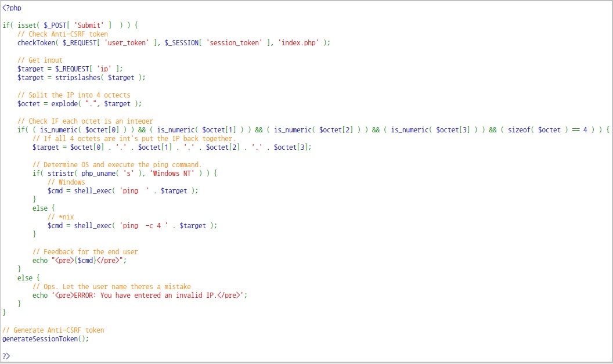Click the 'user_token' string

click(x=127, y=42)
